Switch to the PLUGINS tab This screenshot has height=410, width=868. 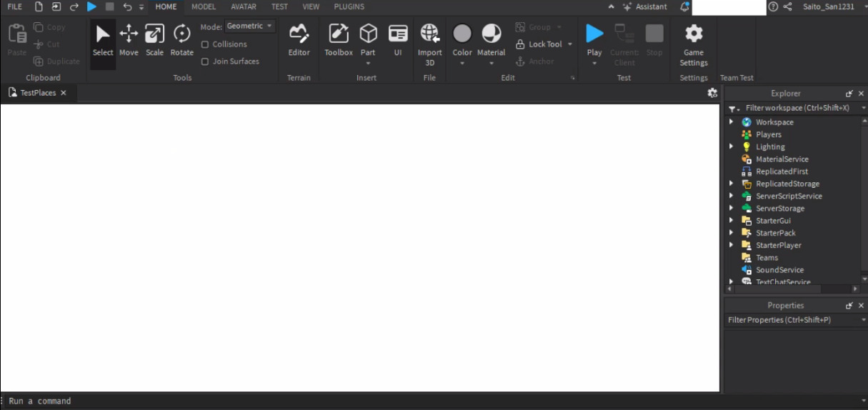349,6
